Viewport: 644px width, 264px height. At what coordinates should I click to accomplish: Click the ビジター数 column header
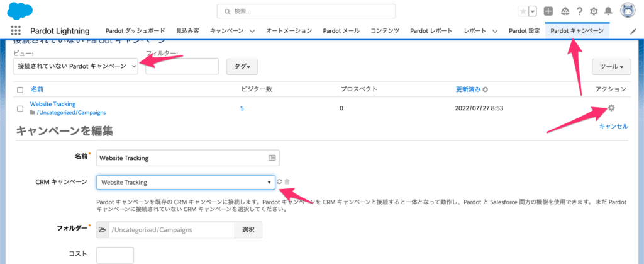point(257,89)
